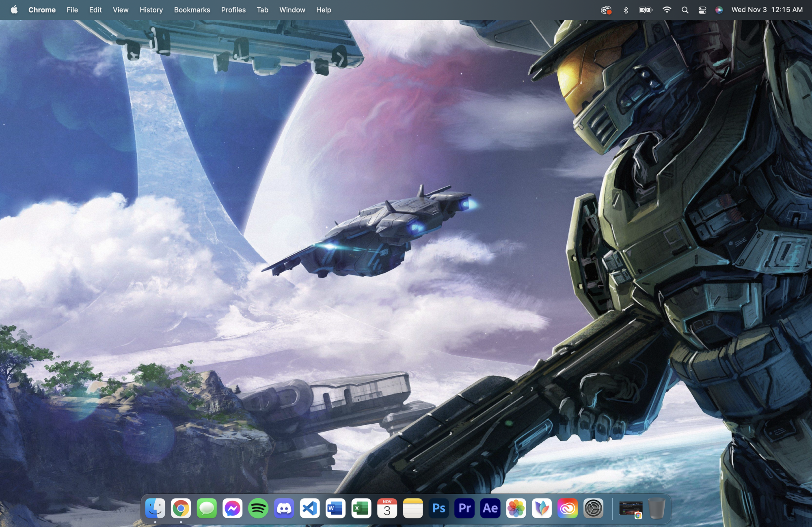Open the Tab menu
This screenshot has width=812, height=527.
(x=263, y=10)
